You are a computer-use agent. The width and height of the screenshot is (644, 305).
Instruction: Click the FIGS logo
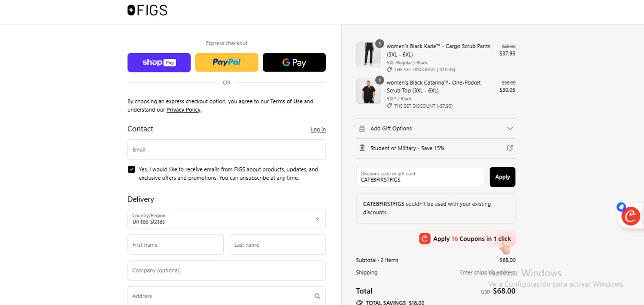pyautogui.click(x=147, y=10)
